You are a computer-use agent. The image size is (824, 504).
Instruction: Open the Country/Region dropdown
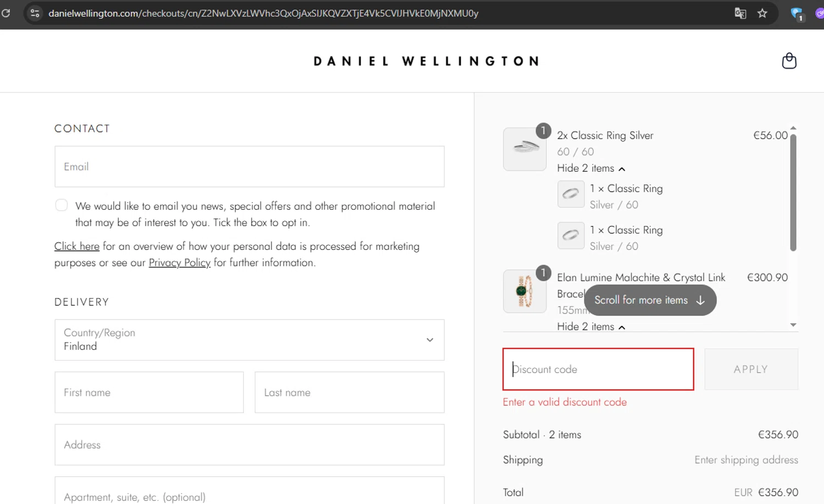(x=249, y=340)
